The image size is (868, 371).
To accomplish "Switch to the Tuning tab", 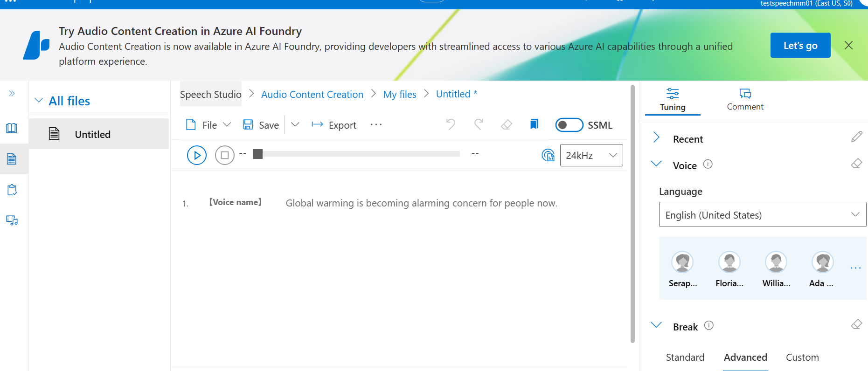I will tap(673, 100).
